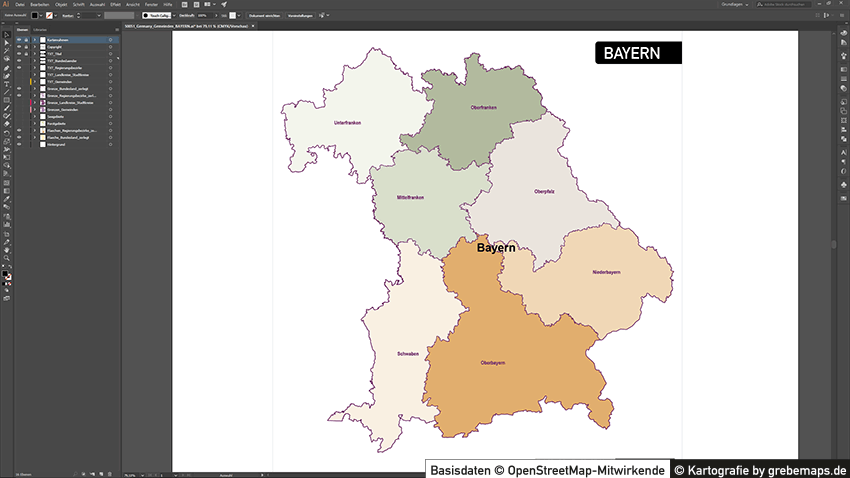Unlock the Copyright layer
The image size is (850, 478).
click(x=27, y=46)
